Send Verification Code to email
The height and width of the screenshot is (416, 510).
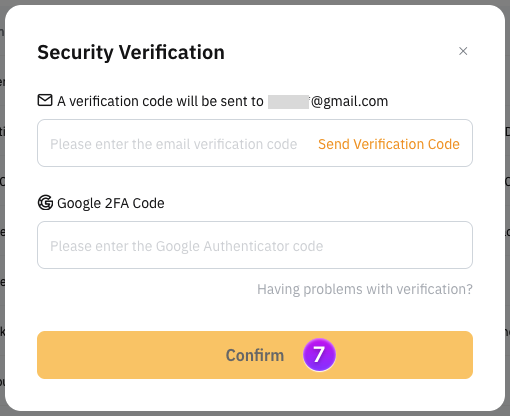coord(389,144)
